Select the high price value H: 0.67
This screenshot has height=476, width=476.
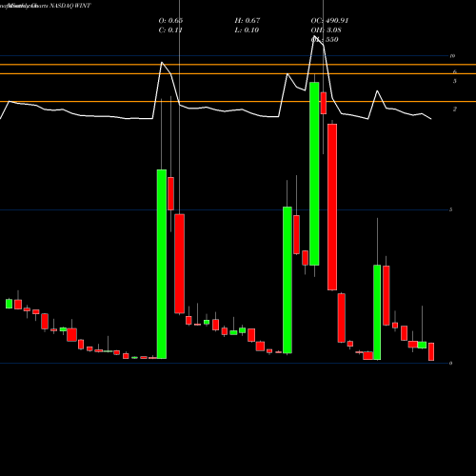248,21
